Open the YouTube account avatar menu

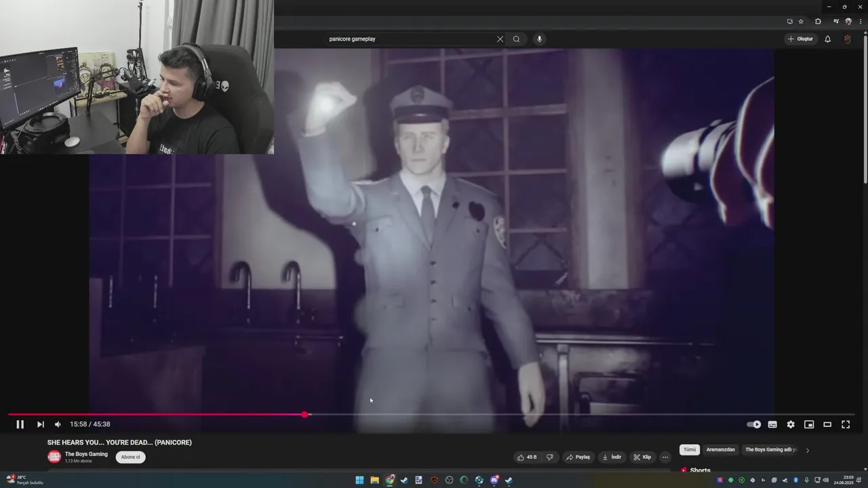(848, 39)
